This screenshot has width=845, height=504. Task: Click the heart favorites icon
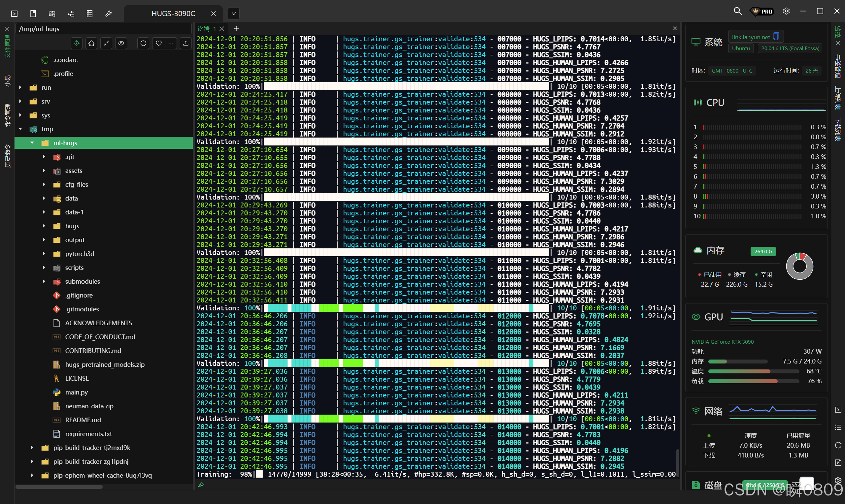point(158,43)
